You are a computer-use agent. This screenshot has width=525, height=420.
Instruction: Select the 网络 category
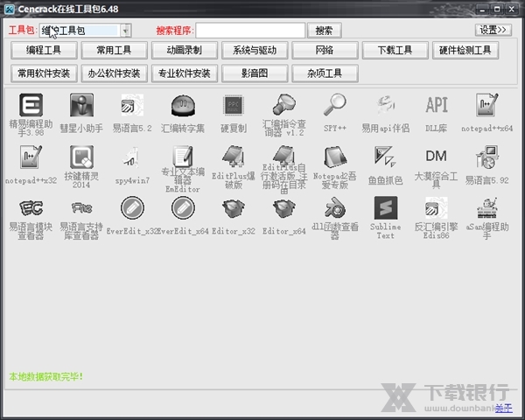(325, 50)
